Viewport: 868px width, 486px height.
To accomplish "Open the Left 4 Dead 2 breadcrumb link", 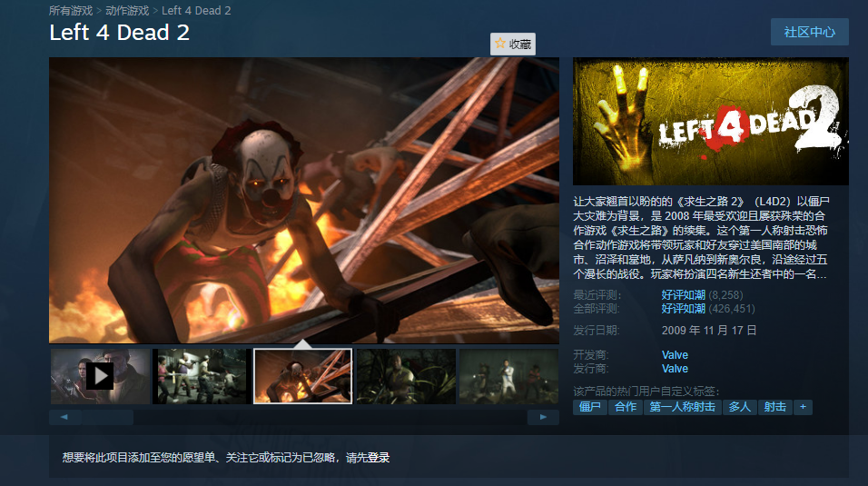I will (196, 11).
